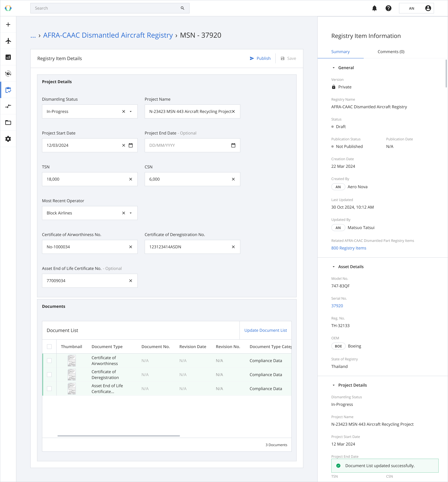The height and width of the screenshot is (482, 448).
Task: Expand the Most Recent Operator dropdown
Action: (131, 213)
